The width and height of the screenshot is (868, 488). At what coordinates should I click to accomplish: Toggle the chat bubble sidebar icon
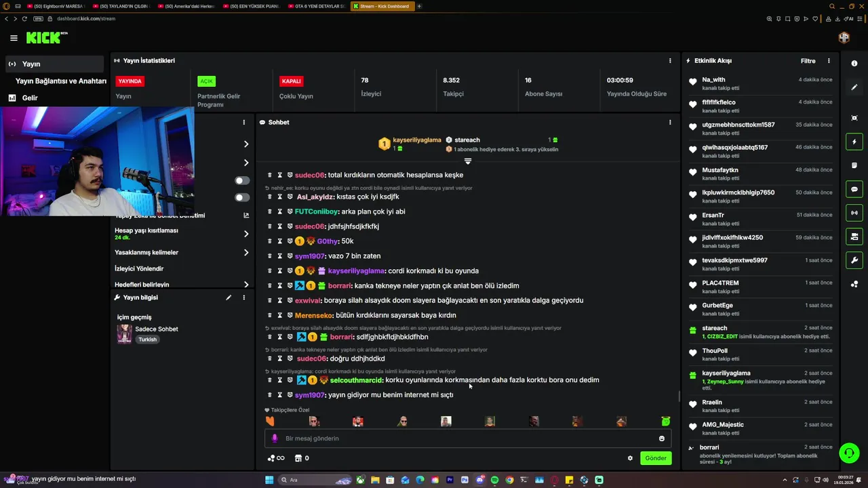[x=854, y=189]
